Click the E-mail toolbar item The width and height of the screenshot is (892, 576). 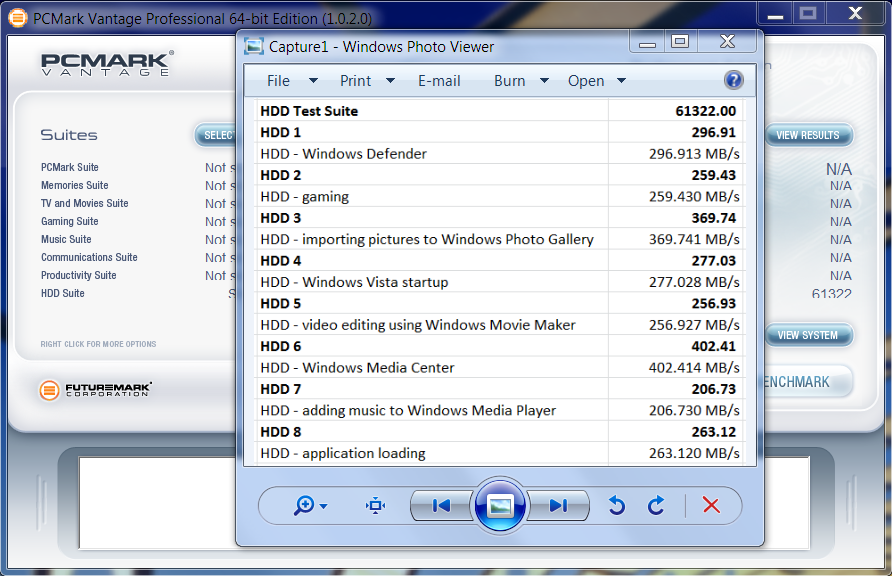point(439,81)
